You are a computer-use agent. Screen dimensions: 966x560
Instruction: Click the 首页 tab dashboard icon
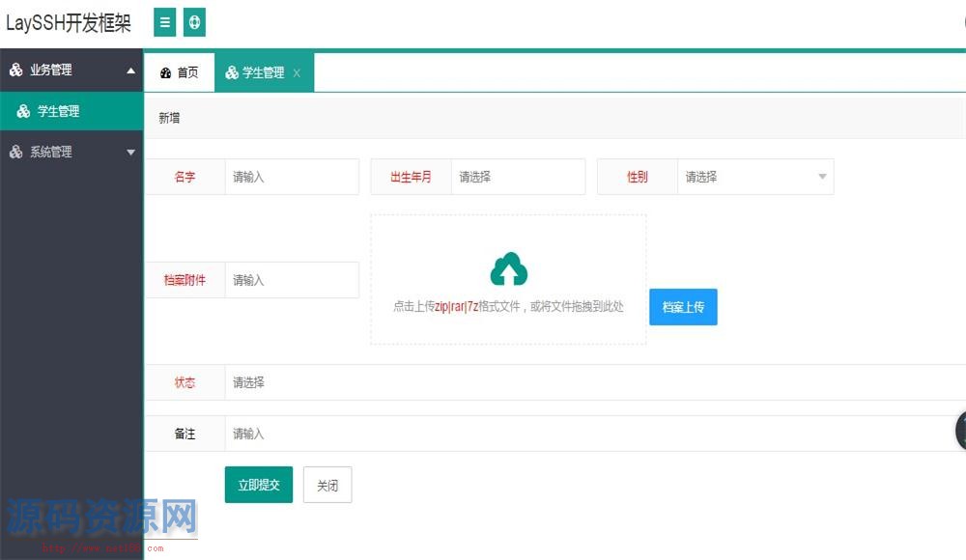[x=165, y=72]
